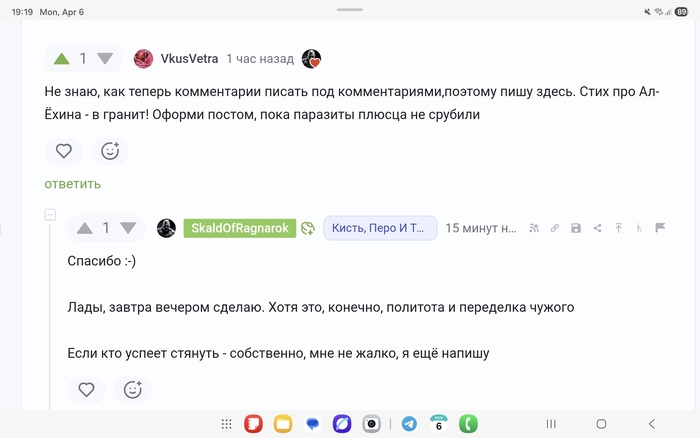Upvote VkusVetra's comment
Screen dimensions: 700x438
(62, 58)
